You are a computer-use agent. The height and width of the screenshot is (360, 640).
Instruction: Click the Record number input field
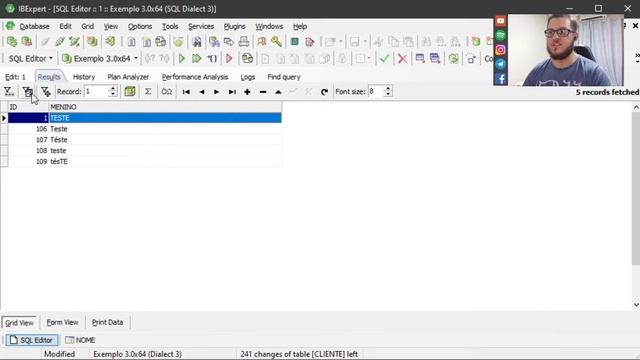point(97,91)
